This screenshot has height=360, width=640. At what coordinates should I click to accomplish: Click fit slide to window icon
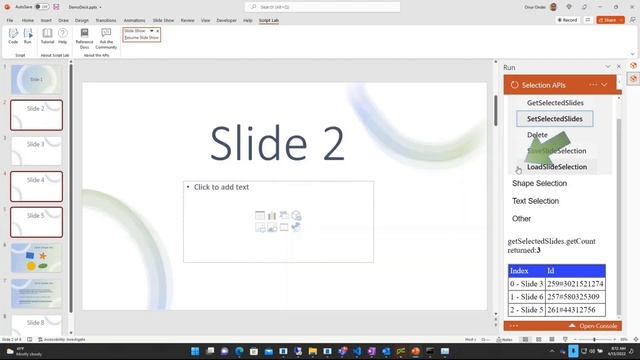(x=636, y=339)
